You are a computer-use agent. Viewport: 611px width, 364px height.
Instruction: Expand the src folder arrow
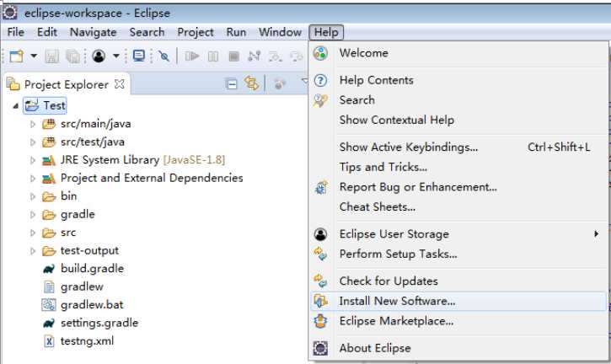click(33, 233)
